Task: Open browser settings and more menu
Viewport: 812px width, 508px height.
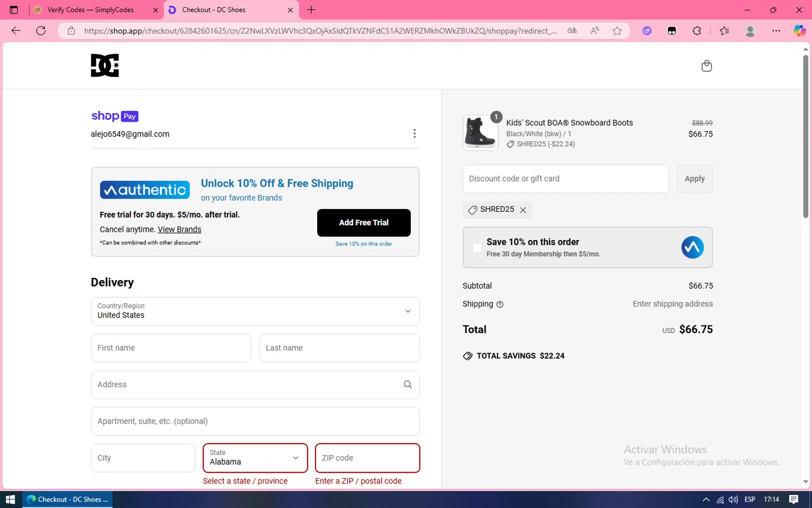Action: click(776, 31)
